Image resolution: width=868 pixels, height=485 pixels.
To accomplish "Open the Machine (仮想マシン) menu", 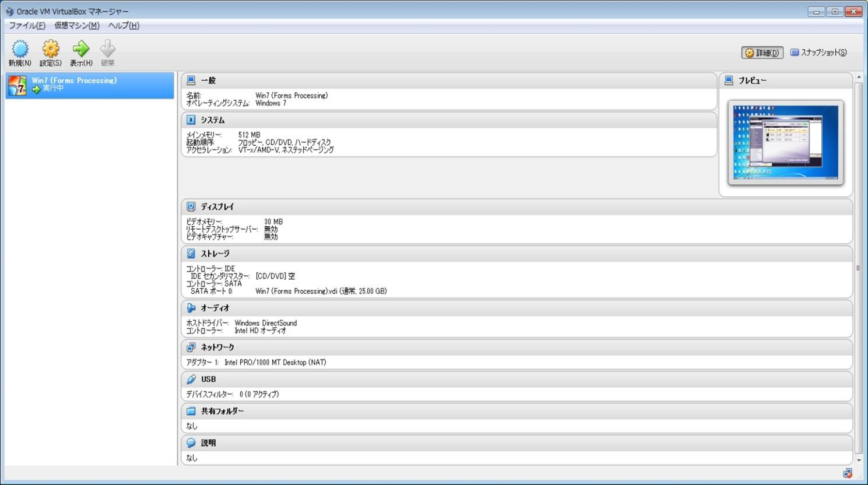I will [77, 26].
